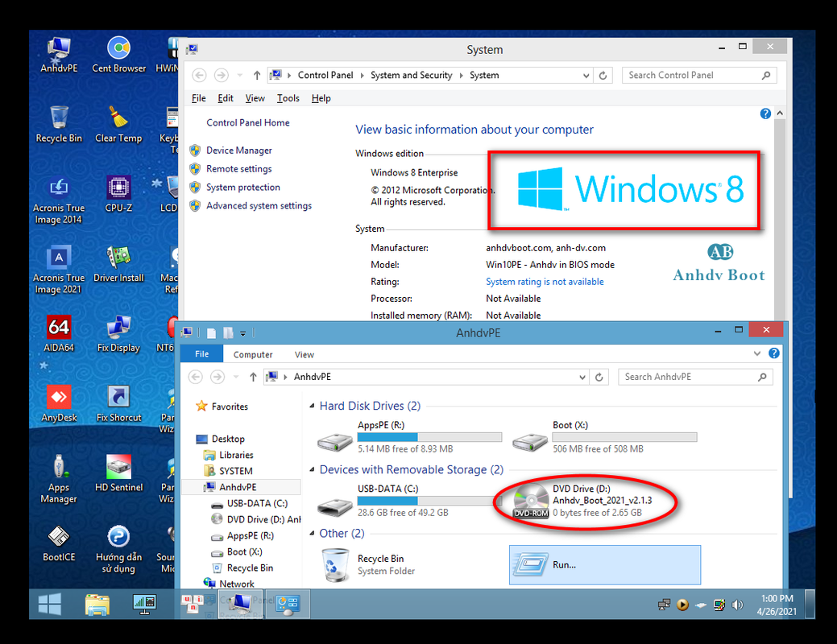Open the CPU-Z desktop icon

(x=118, y=194)
